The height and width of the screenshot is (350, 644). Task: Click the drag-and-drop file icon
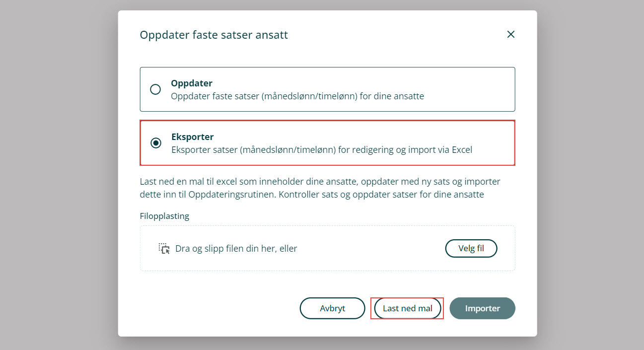164,248
